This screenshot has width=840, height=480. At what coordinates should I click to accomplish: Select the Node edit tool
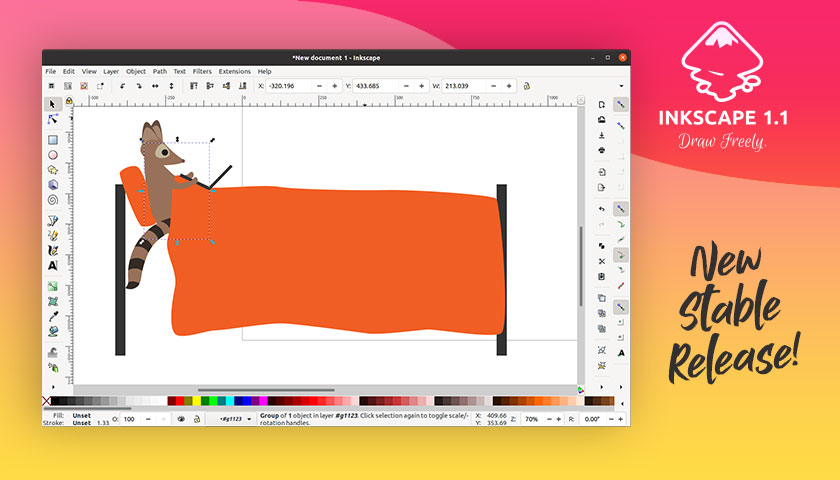(x=52, y=119)
